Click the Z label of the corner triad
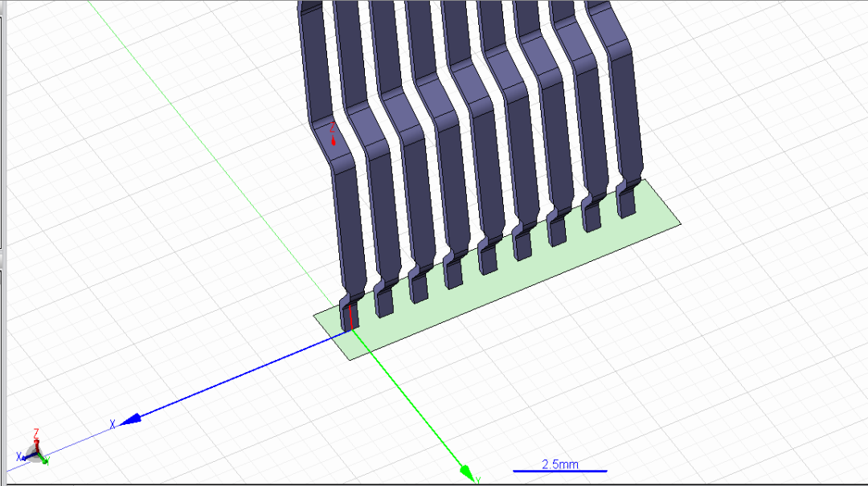This screenshot has width=868, height=486. (x=36, y=432)
